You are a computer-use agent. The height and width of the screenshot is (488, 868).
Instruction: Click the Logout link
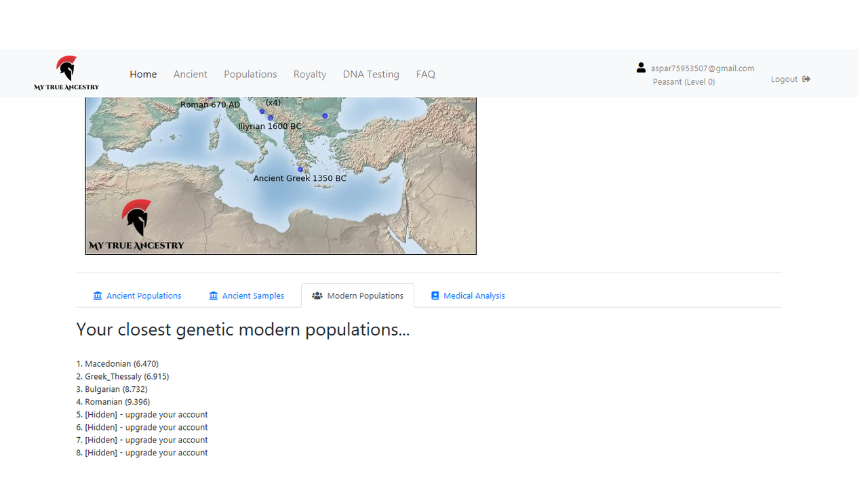[791, 79]
